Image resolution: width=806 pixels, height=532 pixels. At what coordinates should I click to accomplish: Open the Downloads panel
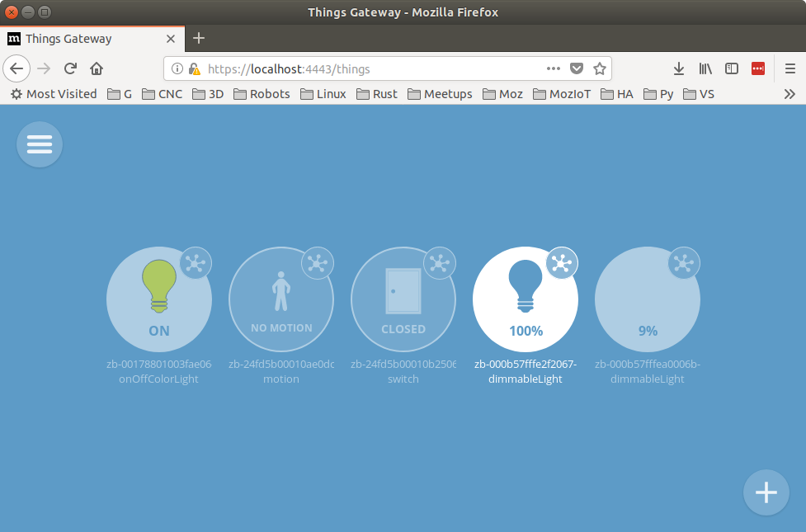click(x=678, y=68)
